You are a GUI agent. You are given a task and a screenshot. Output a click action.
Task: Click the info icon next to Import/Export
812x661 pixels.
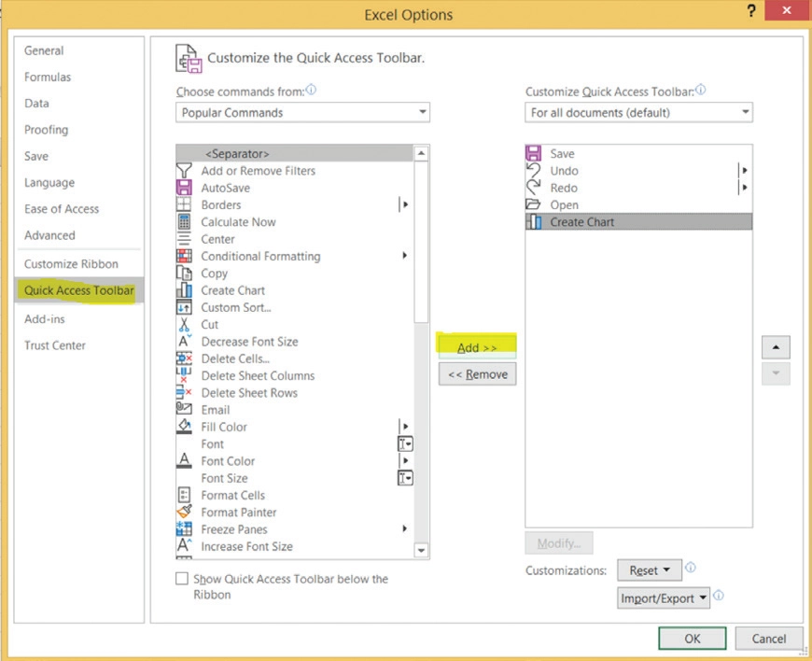click(x=719, y=596)
